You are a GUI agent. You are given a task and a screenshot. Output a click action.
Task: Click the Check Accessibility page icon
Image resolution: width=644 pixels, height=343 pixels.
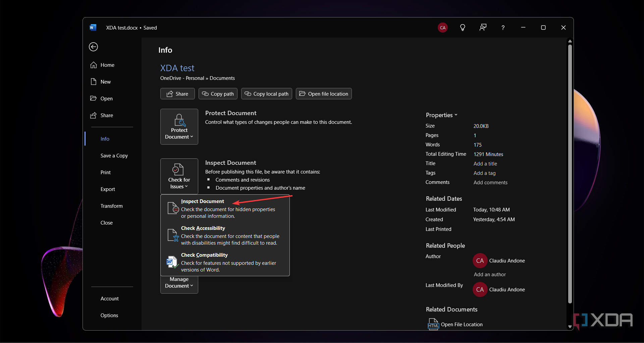(173, 235)
